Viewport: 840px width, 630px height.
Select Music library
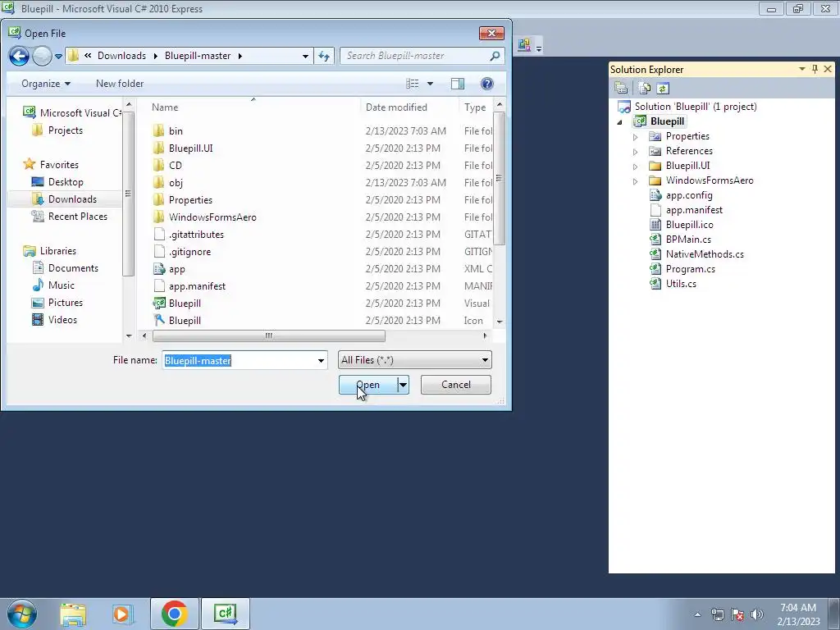pyautogui.click(x=53, y=285)
